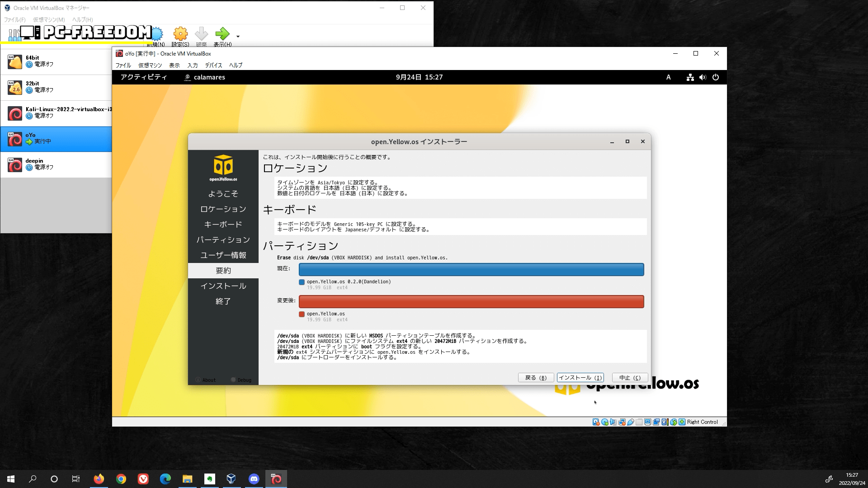Open the date and time panel 9月24日 15:27
This screenshot has width=868, height=488.
[419, 77]
